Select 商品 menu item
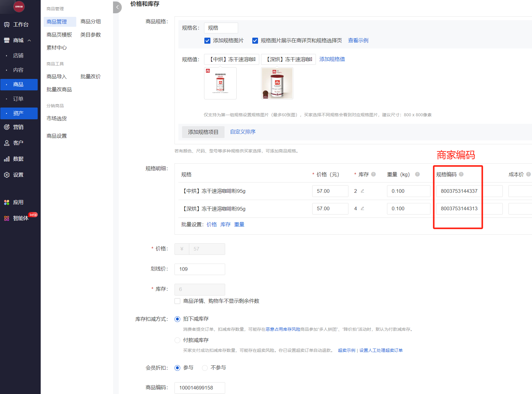The width and height of the screenshot is (532, 394). pyautogui.click(x=19, y=85)
